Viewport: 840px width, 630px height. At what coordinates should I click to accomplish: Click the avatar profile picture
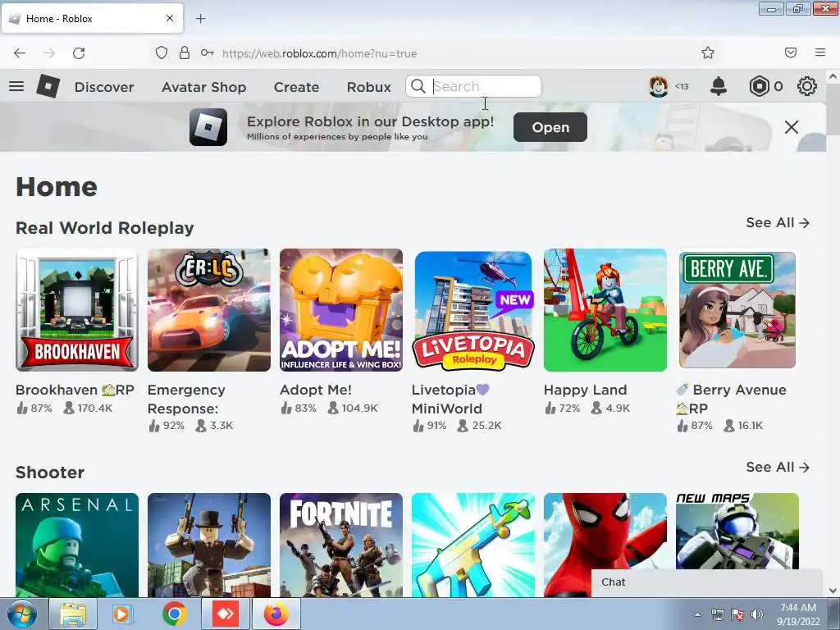tap(659, 86)
